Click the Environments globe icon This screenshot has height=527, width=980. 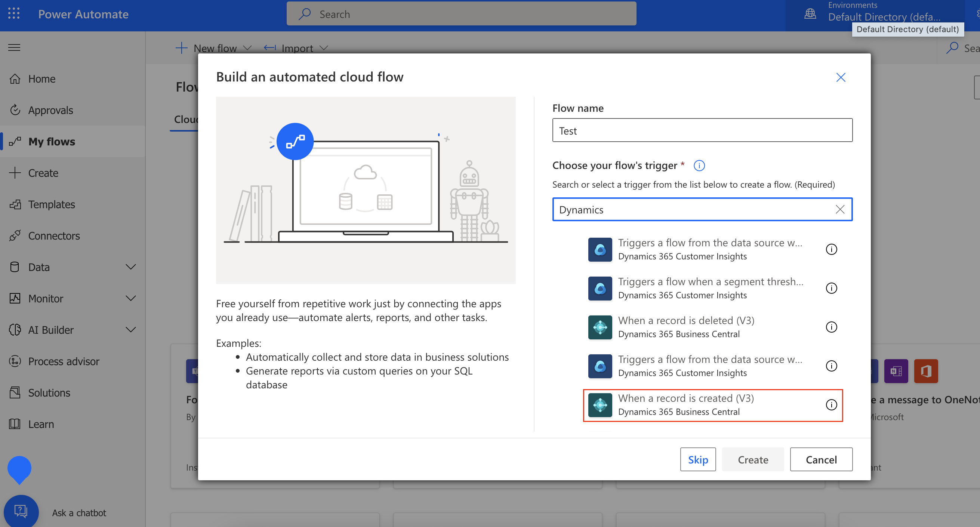[x=810, y=14]
